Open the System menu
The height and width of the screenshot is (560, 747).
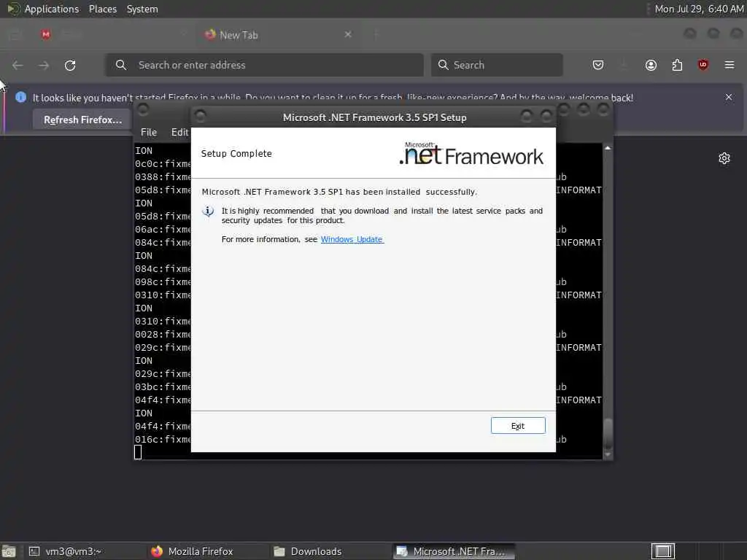(142, 9)
